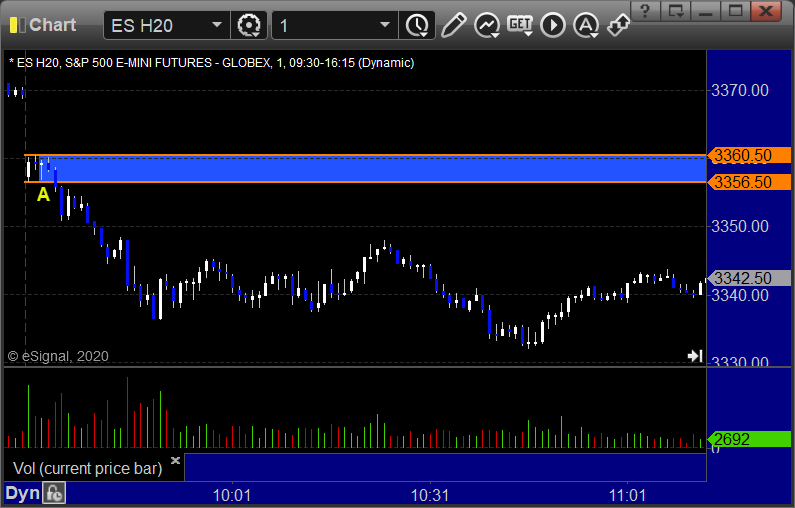The image size is (795, 508).
Task: Expand the ES H20 symbol dropdown
Action: [x=216, y=25]
